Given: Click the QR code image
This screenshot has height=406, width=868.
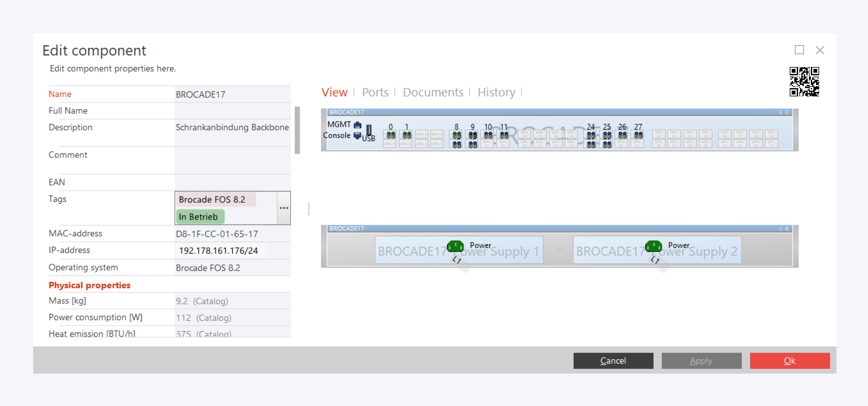Looking at the screenshot, I should click(x=804, y=82).
